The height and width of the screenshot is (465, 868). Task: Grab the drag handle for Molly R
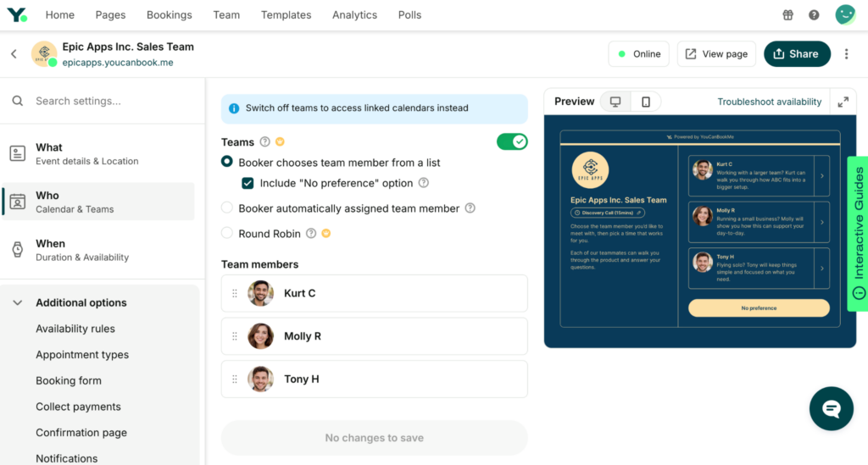click(x=235, y=336)
